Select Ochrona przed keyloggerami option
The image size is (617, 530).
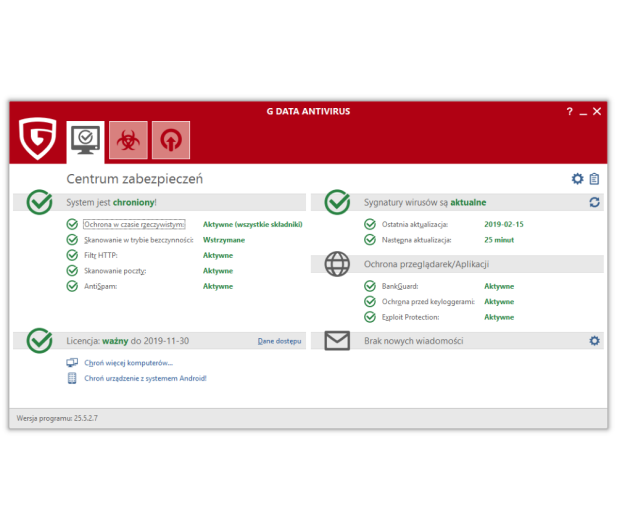(x=428, y=301)
